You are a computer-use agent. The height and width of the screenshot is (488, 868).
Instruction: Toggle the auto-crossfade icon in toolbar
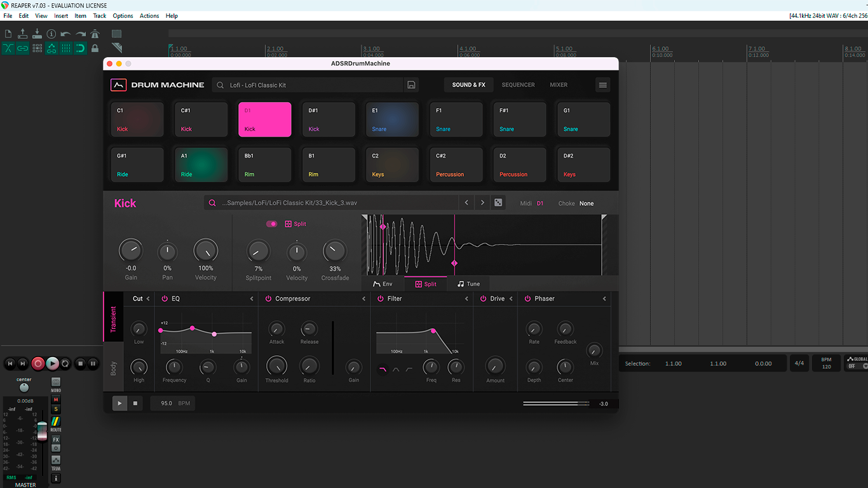coord(8,48)
